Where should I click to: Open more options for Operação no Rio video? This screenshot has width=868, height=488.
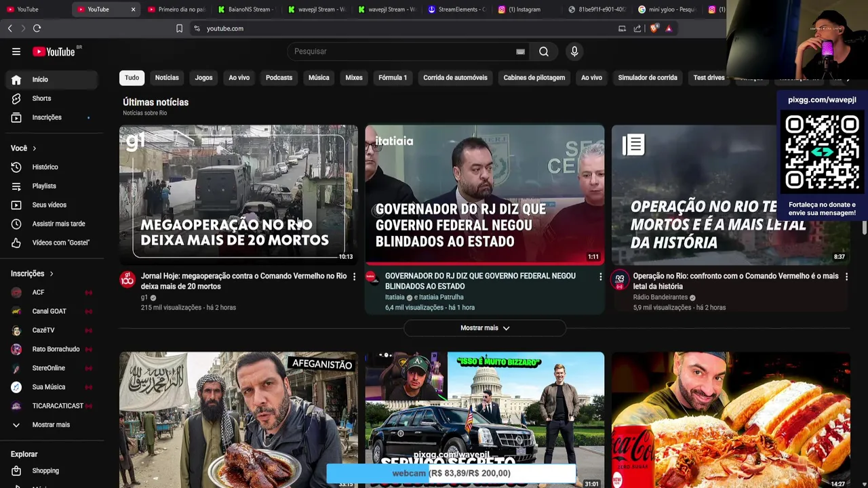tap(846, 277)
